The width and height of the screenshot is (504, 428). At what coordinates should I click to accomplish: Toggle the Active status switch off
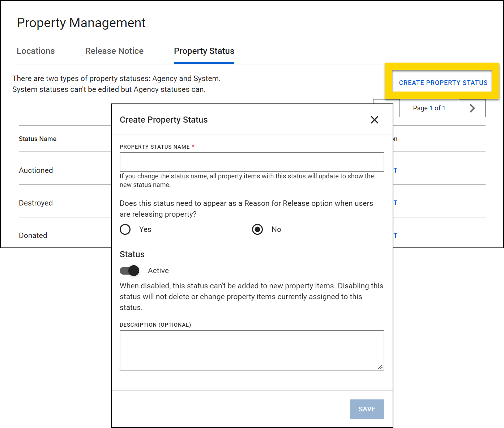pyautogui.click(x=129, y=271)
